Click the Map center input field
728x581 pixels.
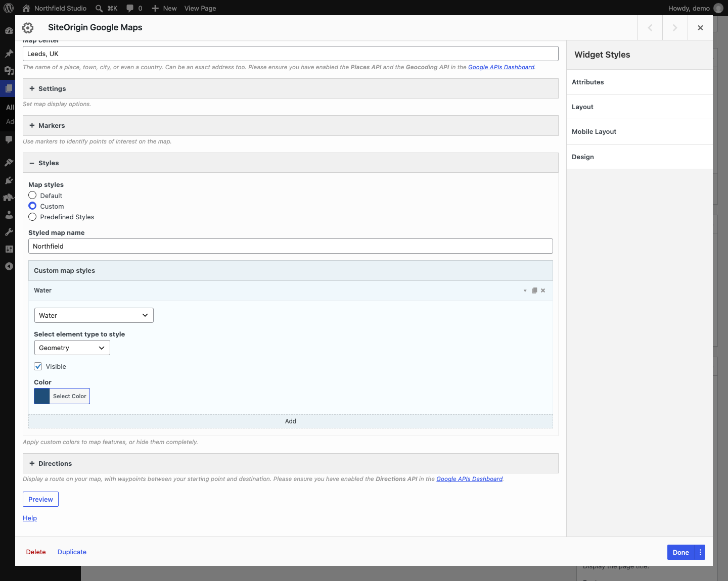tap(291, 54)
